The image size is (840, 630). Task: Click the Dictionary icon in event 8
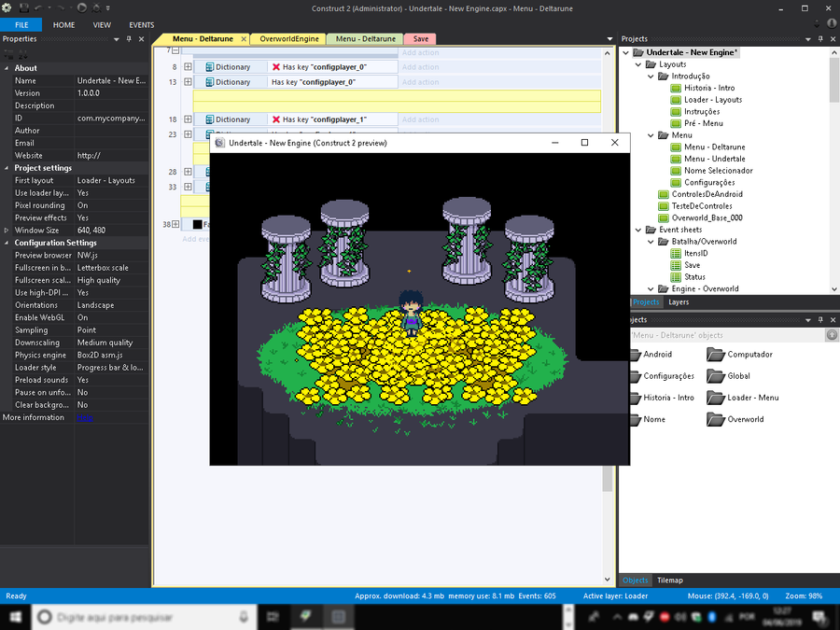click(x=210, y=67)
